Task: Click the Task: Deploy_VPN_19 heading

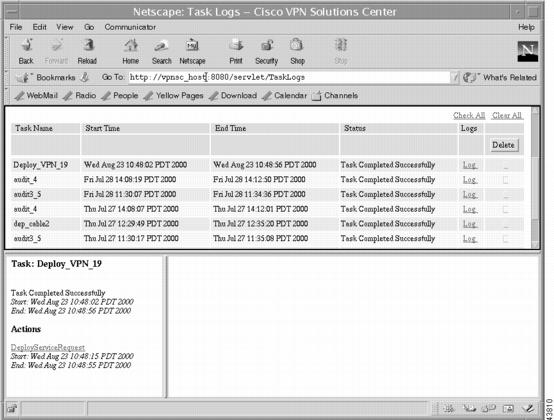Action: click(57, 264)
